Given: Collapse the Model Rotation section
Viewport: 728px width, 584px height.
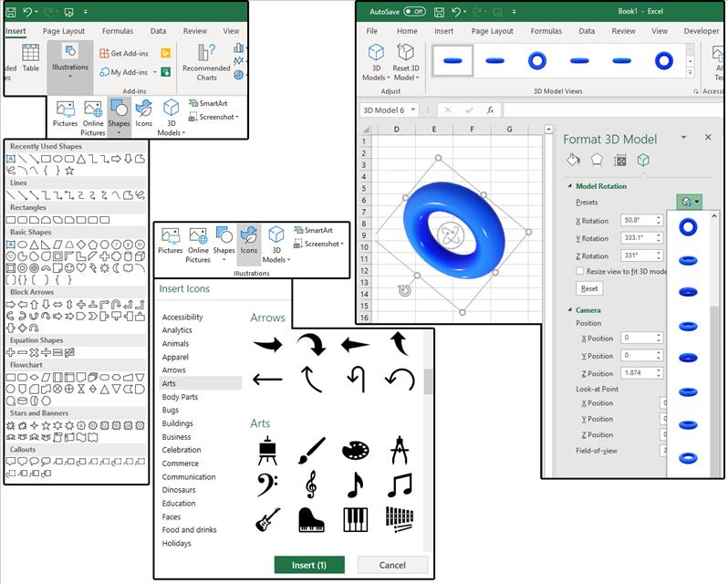Looking at the screenshot, I should (x=568, y=186).
